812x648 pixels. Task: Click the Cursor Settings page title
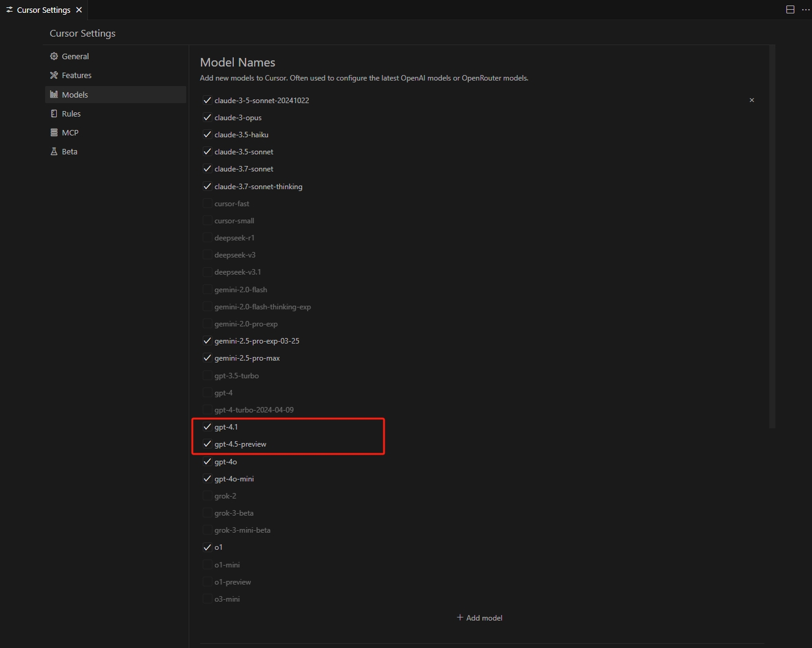tap(82, 33)
